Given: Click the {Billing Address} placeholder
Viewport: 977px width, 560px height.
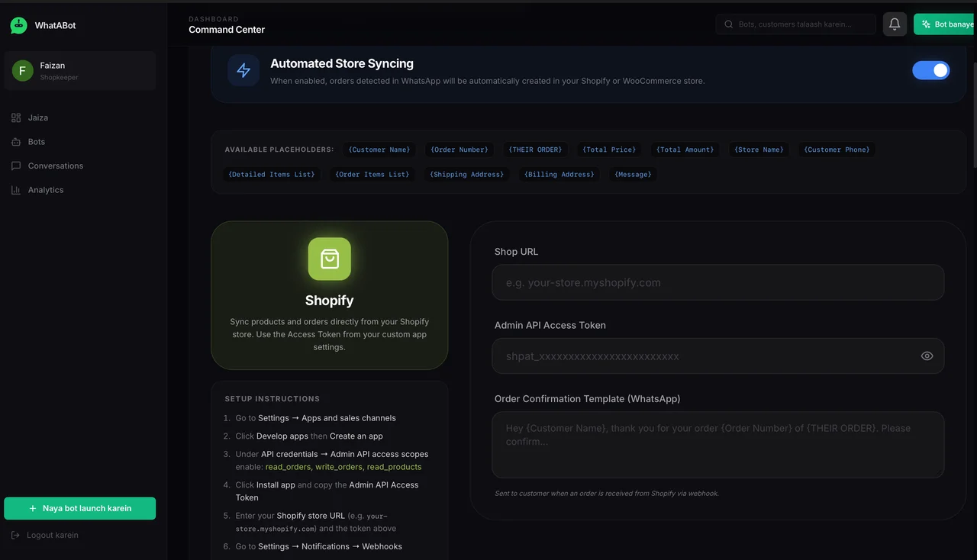Looking at the screenshot, I should 559,174.
